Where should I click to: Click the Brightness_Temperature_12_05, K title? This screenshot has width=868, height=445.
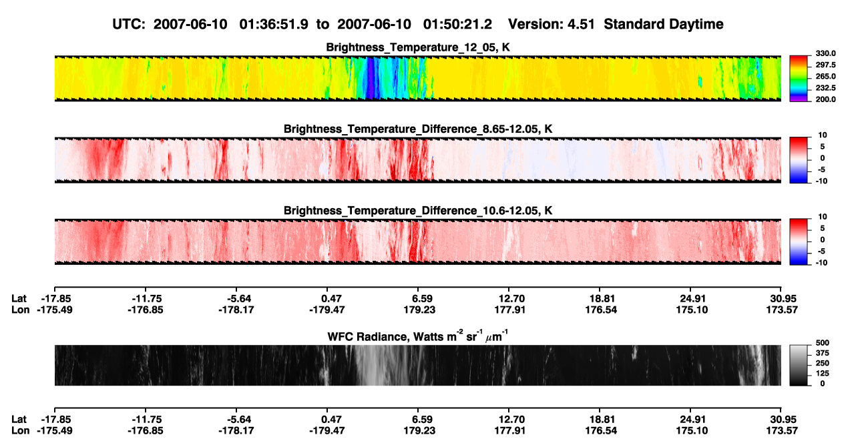click(x=418, y=47)
